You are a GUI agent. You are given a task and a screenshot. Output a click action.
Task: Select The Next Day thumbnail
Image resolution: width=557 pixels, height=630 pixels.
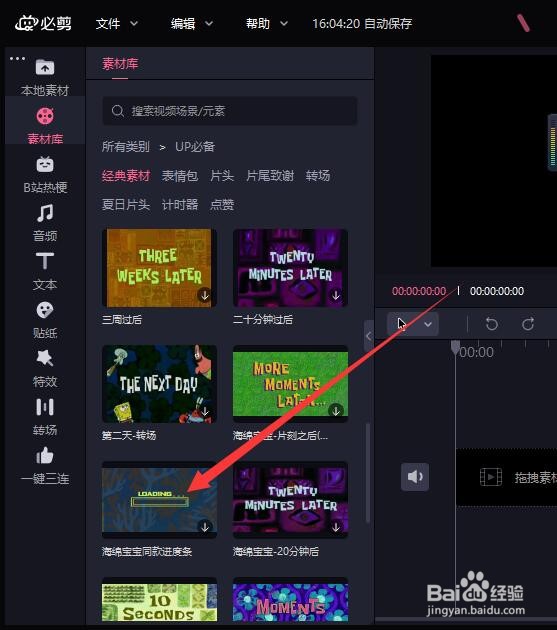click(x=159, y=384)
